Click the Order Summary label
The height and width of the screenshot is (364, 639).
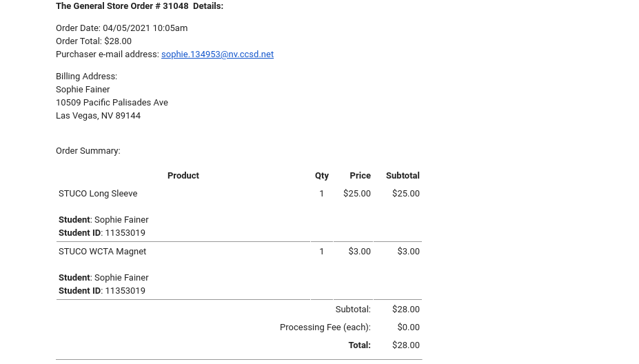[x=88, y=151]
